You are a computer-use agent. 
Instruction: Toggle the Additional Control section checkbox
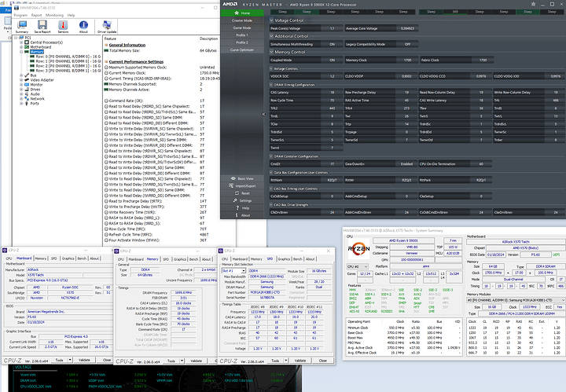272,36
